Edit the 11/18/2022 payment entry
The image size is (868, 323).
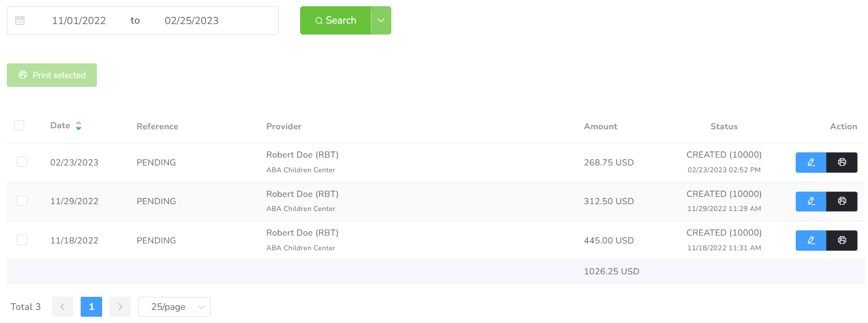(x=810, y=240)
